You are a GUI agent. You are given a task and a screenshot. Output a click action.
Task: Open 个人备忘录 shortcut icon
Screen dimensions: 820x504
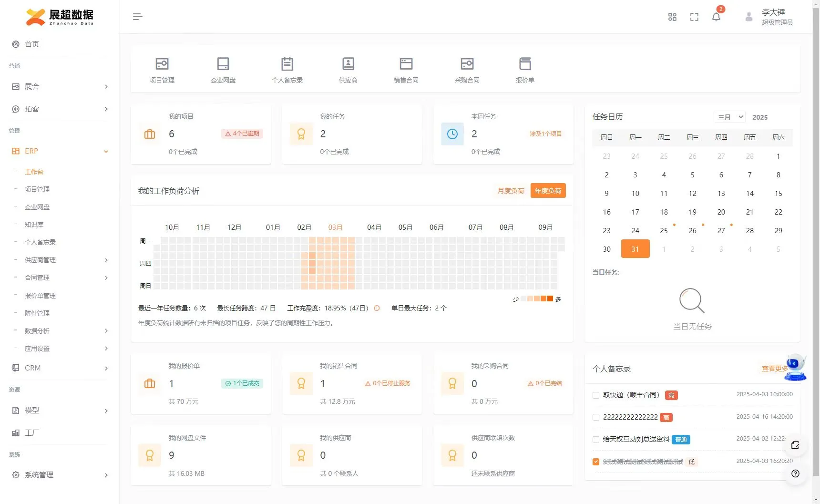287,64
